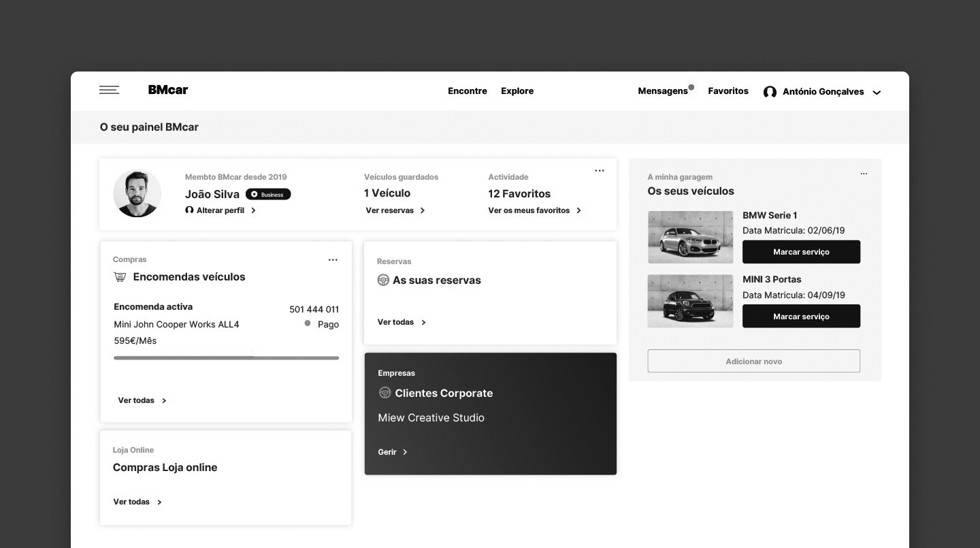The image size is (980, 548).
Task: Click the order progress bar
Action: click(x=226, y=357)
